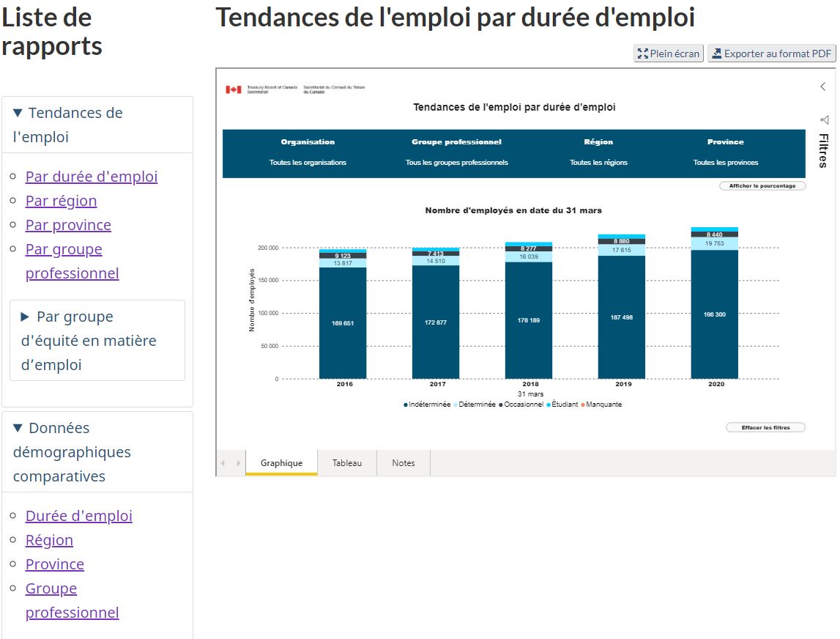Open the Filtres funnel icon
Image resolution: width=840 pixels, height=639 pixels.
tap(824, 119)
